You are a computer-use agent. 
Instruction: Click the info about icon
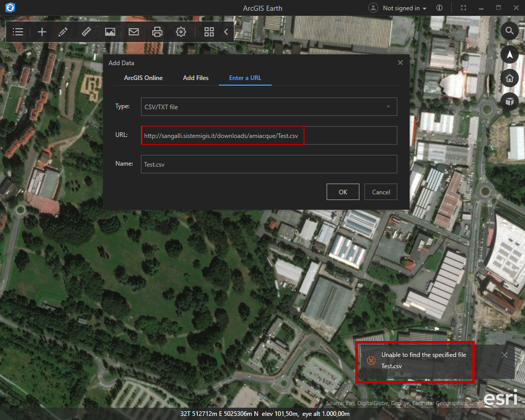(x=439, y=8)
